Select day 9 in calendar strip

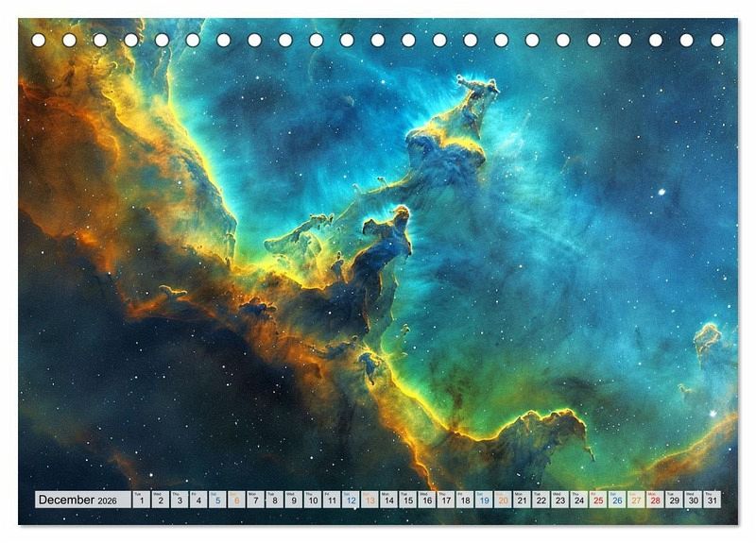click(294, 500)
